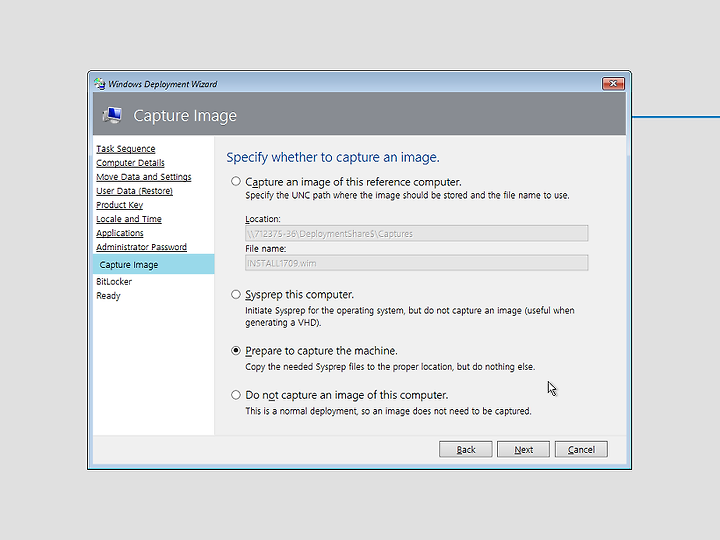Viewport: 720px width, 540px height.
Task: Click the 'Copy the needed Sysprep files' description
Action: click(390, 366)
